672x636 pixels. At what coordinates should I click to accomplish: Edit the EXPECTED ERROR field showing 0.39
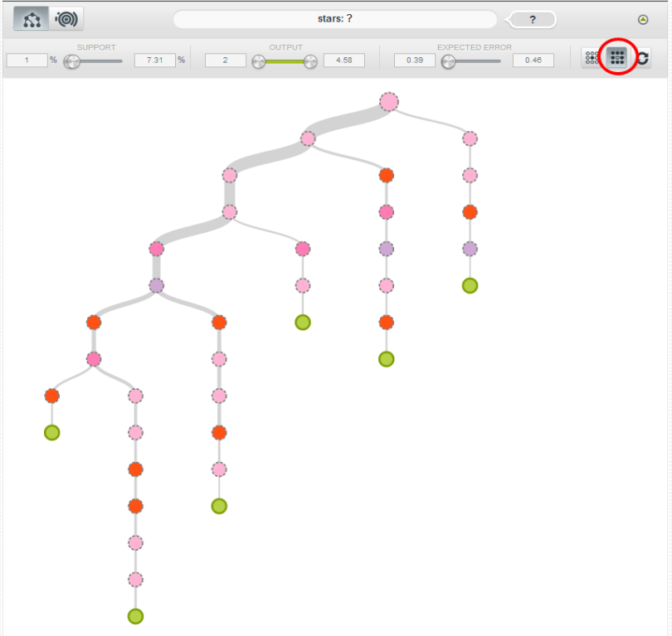[x=414, y=60]
